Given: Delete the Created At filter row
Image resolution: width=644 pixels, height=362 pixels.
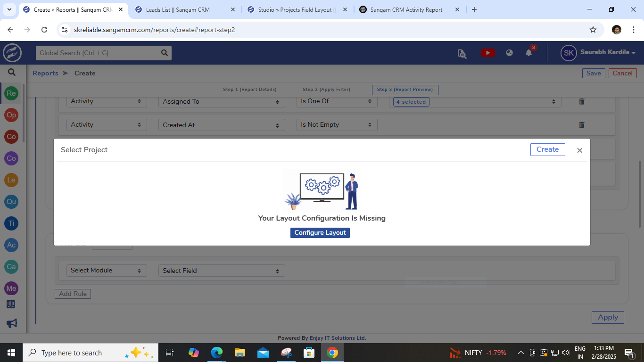Looking at the screenshot, I should point(582,125).
